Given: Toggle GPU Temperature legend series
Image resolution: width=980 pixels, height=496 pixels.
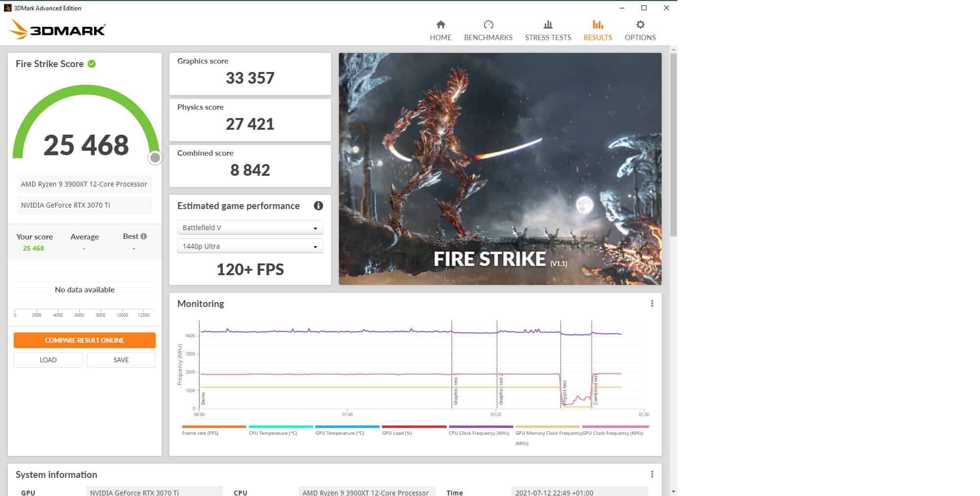Looking at the screenshot, I should pos(347,430).
